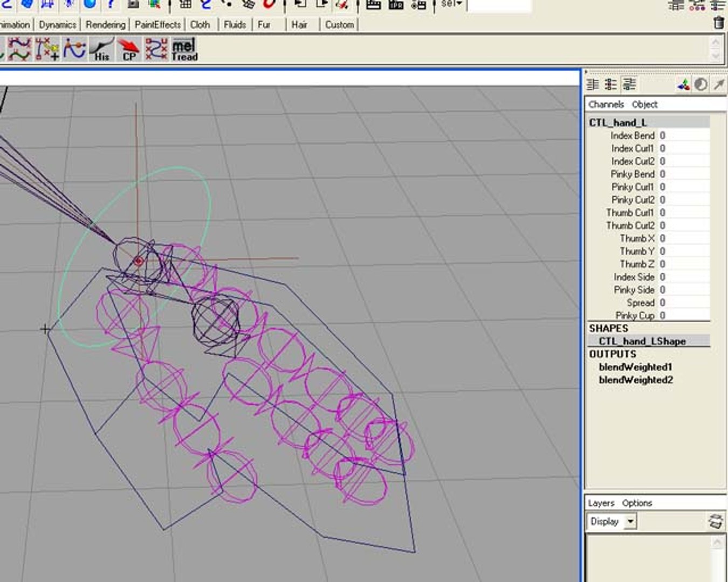The height and width of the screenshot is (582, 728).
Task: Open the layer editor Options menu
Action: [637, 503]
